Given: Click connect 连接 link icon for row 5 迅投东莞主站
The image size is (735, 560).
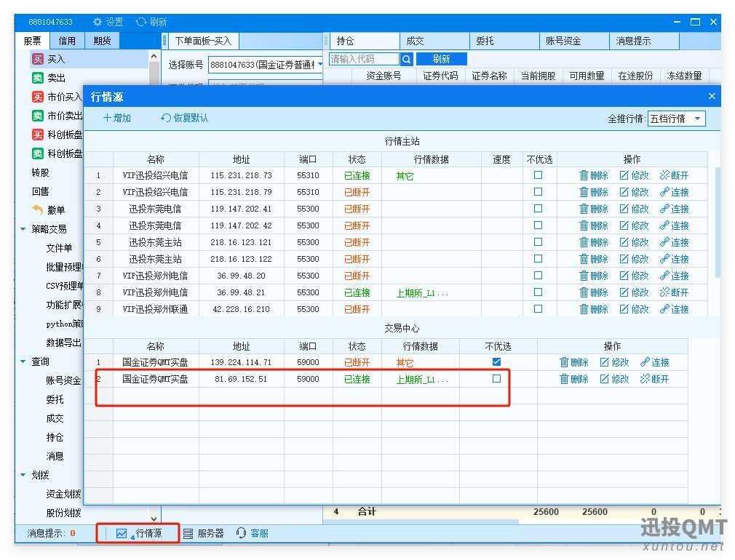Looking at the screenshot, I should click(664, 242).
